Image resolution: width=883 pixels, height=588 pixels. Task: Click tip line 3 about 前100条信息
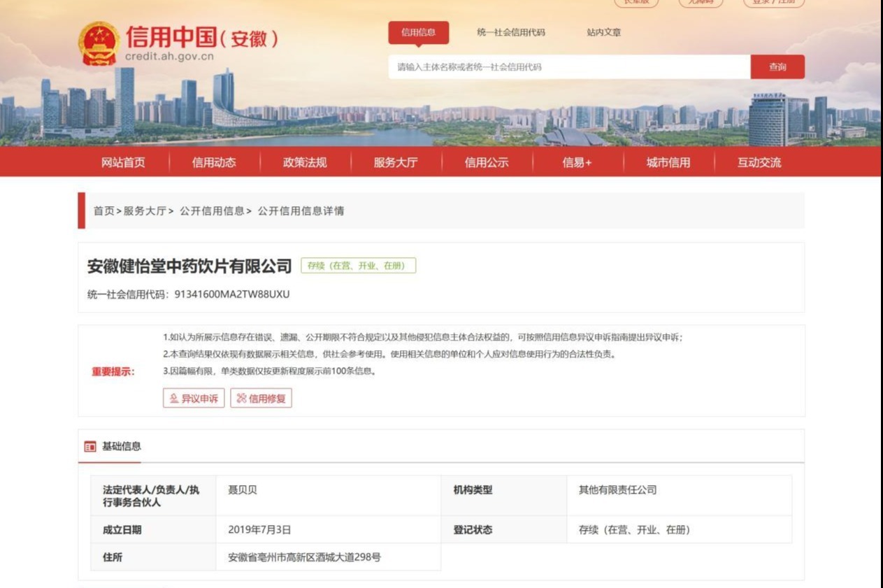pos(270,371)
